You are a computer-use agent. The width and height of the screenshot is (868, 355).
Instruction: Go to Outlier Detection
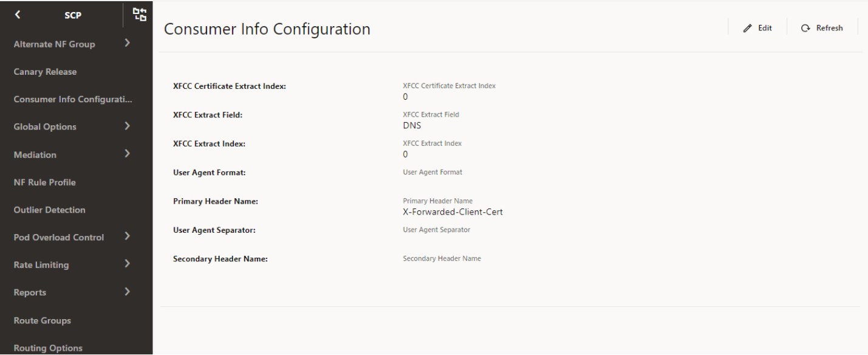(58, 210)
